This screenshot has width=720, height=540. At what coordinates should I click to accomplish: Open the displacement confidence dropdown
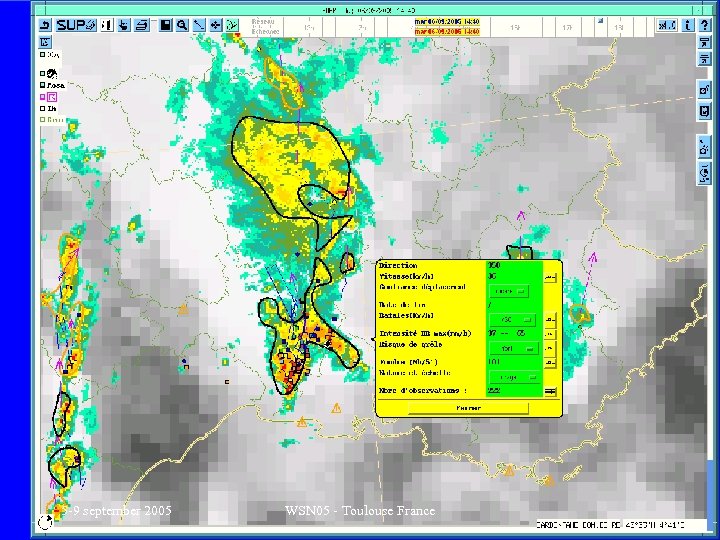coord(509,291)
